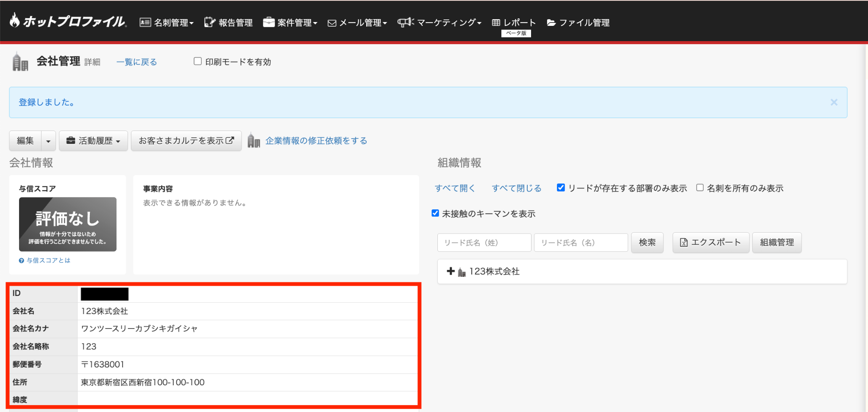Viewport: 868px width, 412px height.
Task: Click the 編集 button
Action: tap(25, 141)
